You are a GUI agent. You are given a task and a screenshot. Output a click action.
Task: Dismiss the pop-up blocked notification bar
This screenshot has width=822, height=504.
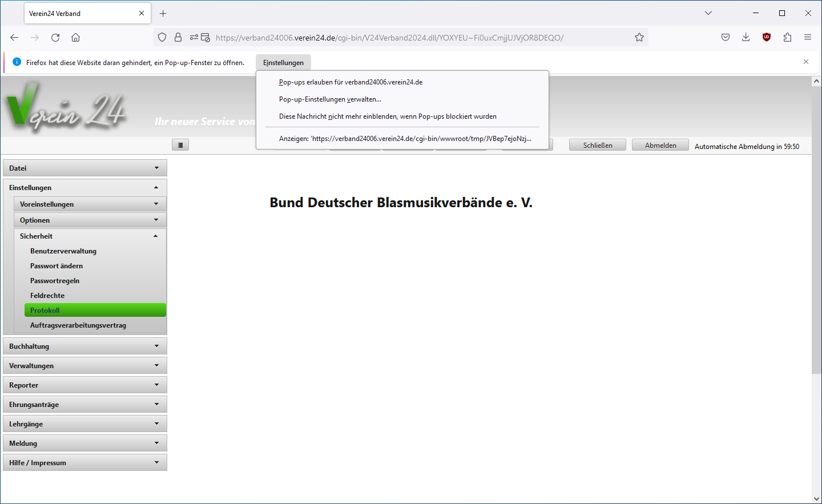tap(806, 62)
